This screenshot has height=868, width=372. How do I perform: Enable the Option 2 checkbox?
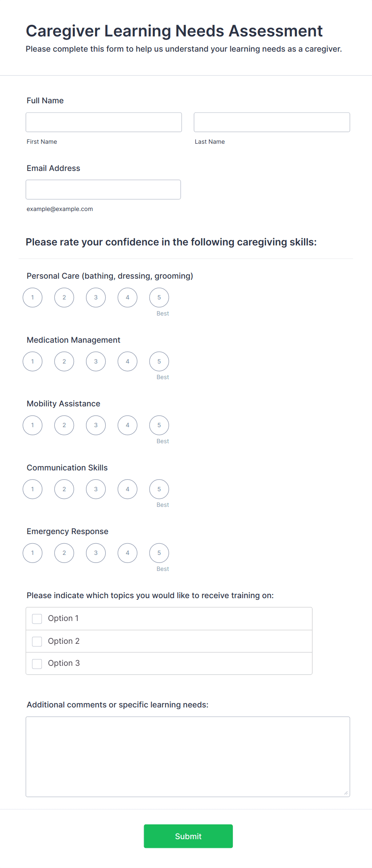(x=37, y=641)
